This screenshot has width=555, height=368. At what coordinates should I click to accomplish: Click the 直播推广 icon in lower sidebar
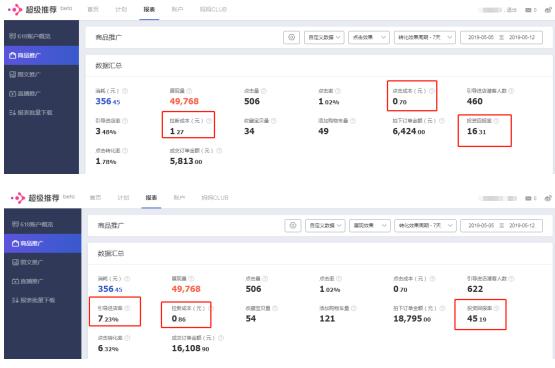point(15,281)
